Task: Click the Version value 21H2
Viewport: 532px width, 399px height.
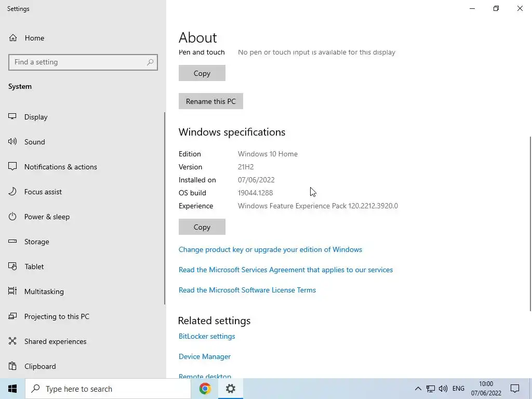Action: click(246, 167)
